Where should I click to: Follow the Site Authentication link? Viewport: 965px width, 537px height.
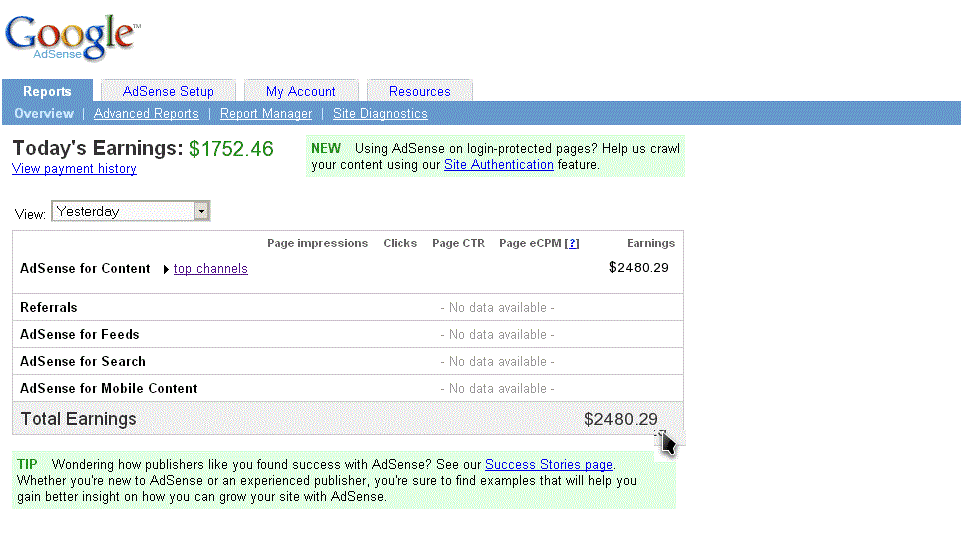[499, 165]
